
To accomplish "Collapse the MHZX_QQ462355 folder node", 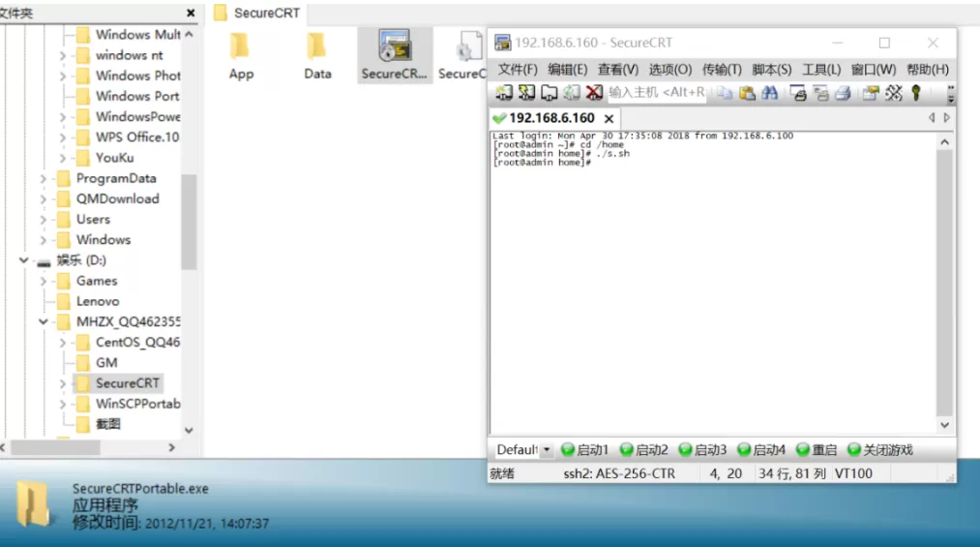I will (44, 322).
